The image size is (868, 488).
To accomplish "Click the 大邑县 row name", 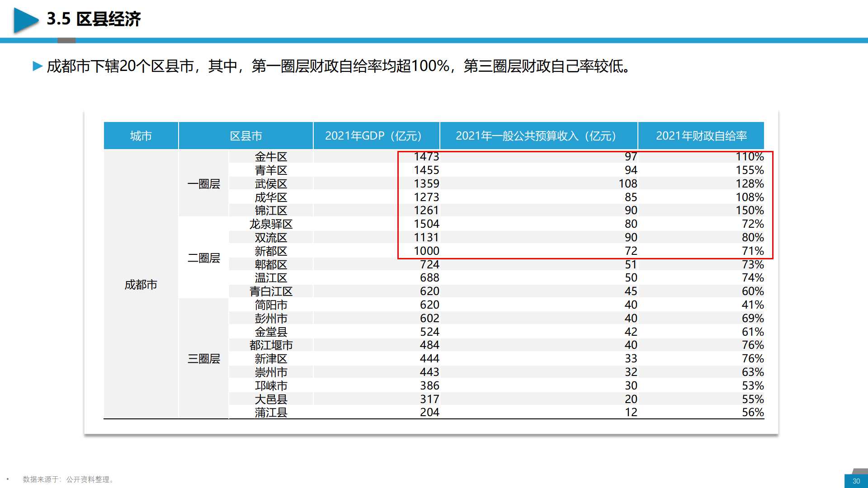I will click(271, 399).
